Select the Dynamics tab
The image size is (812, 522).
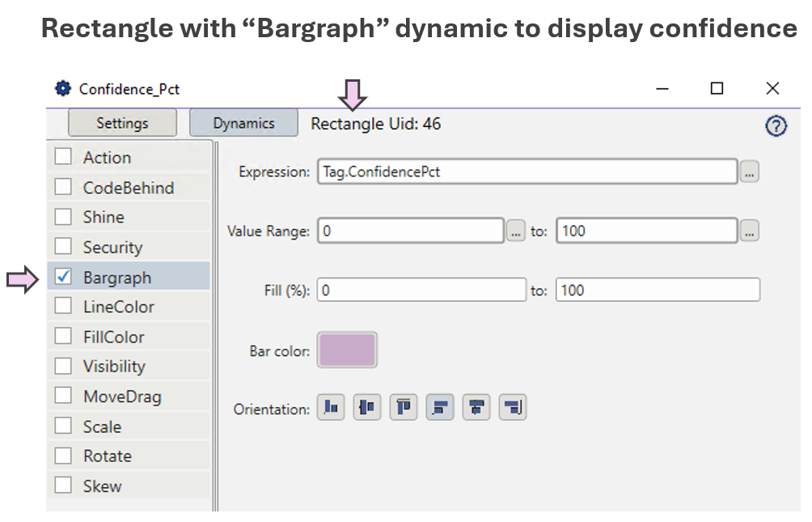[x=243, y=123]
